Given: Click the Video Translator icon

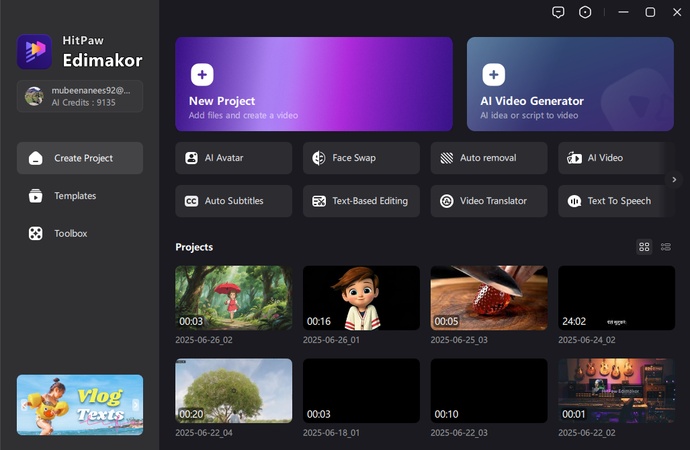Looking at the screenshot, I should pos(447,201).
